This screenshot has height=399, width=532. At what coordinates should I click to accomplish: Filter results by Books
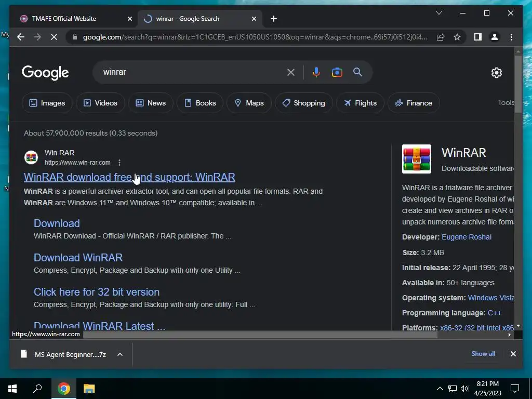[200, 103]
